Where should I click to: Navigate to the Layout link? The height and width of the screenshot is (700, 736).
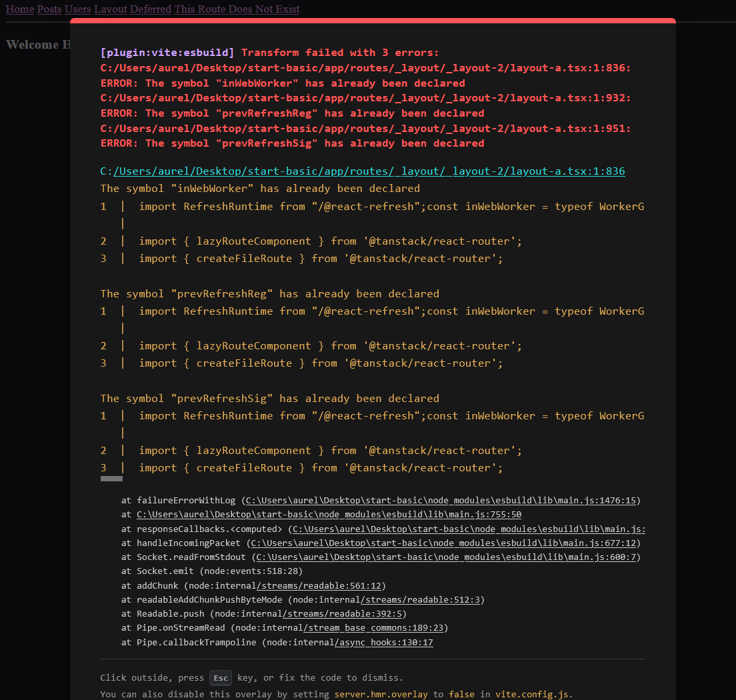[110, 9]
